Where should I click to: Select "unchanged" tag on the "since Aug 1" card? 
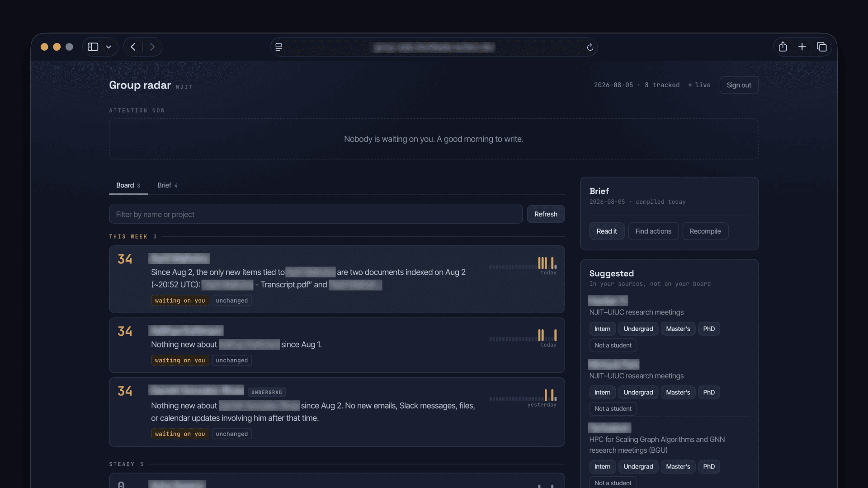tap(232, 360)
